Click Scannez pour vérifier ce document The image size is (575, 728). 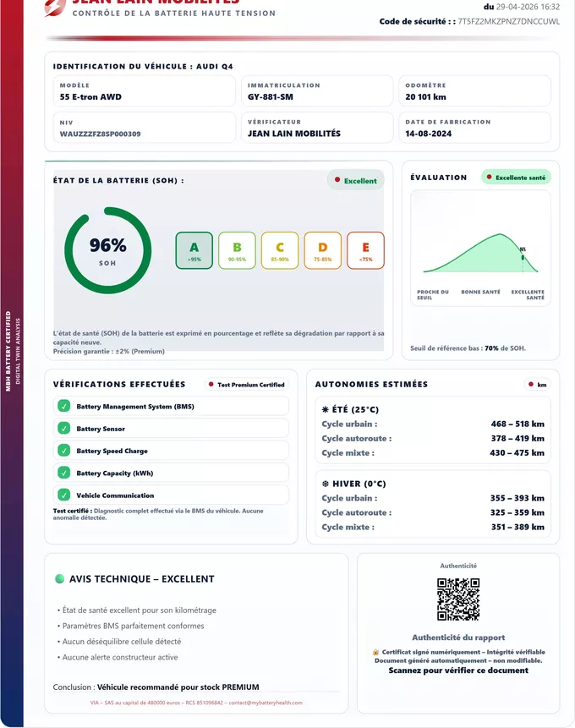tap(458, 671)
